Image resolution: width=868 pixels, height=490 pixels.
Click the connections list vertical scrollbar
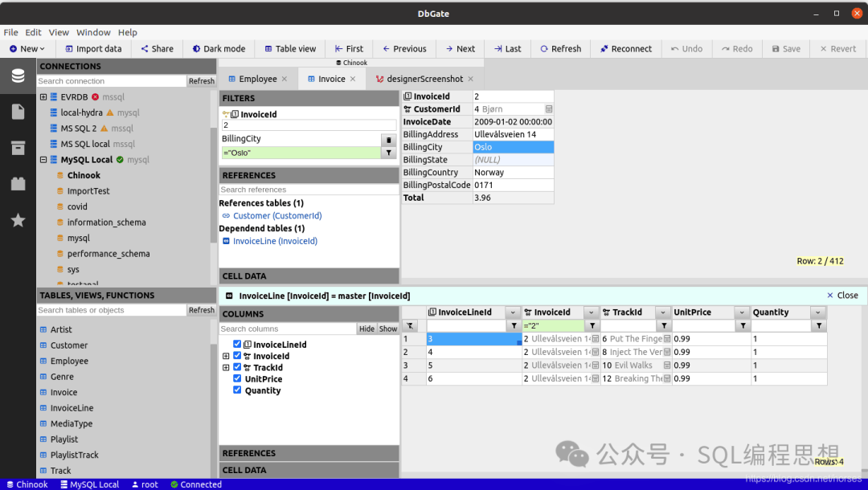click(213, 186)
